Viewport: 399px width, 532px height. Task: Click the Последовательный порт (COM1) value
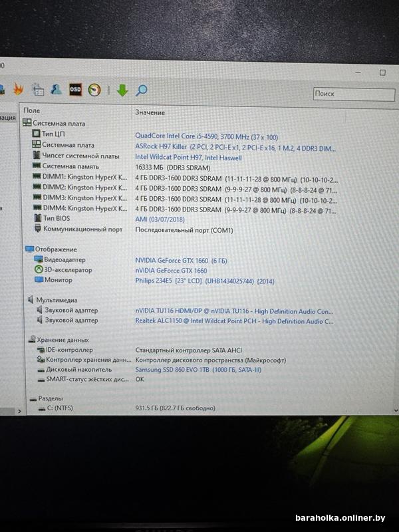[x=184, y=230]
